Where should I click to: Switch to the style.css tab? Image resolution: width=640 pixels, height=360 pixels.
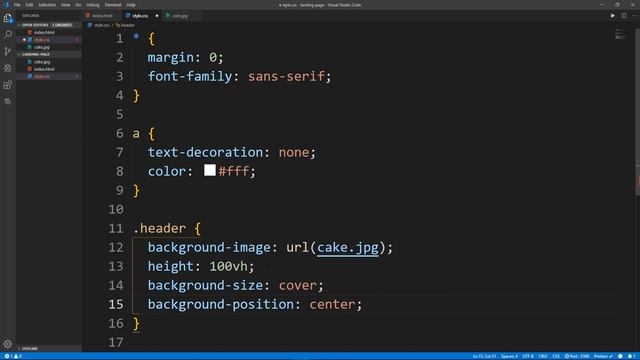(140, 16)
